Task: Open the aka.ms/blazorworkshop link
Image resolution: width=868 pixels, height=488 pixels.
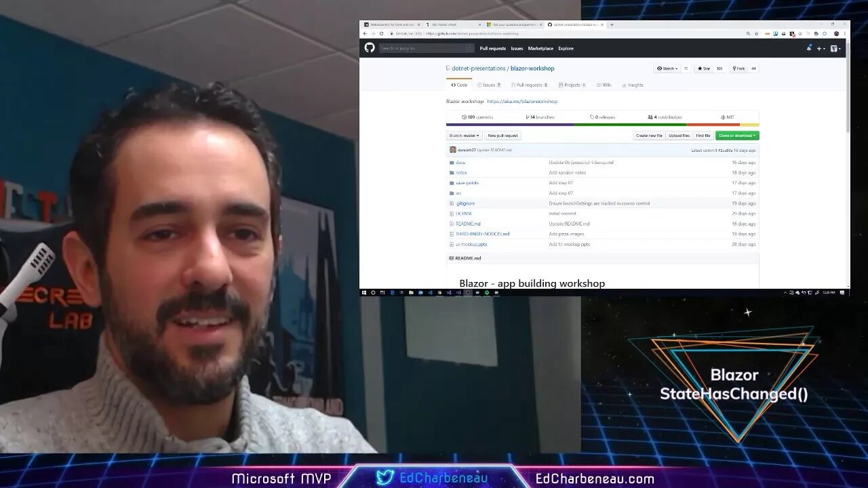Action: point(522,101)
